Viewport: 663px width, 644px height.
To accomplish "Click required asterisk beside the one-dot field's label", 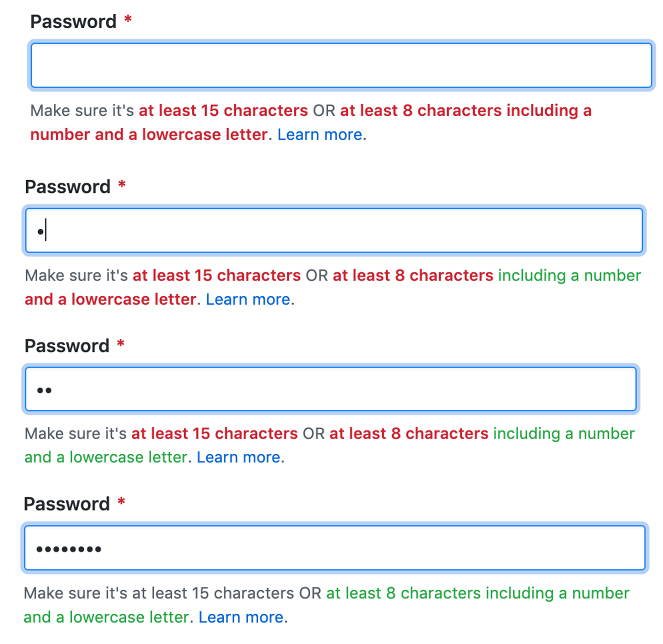I will [x=122, y=185].
